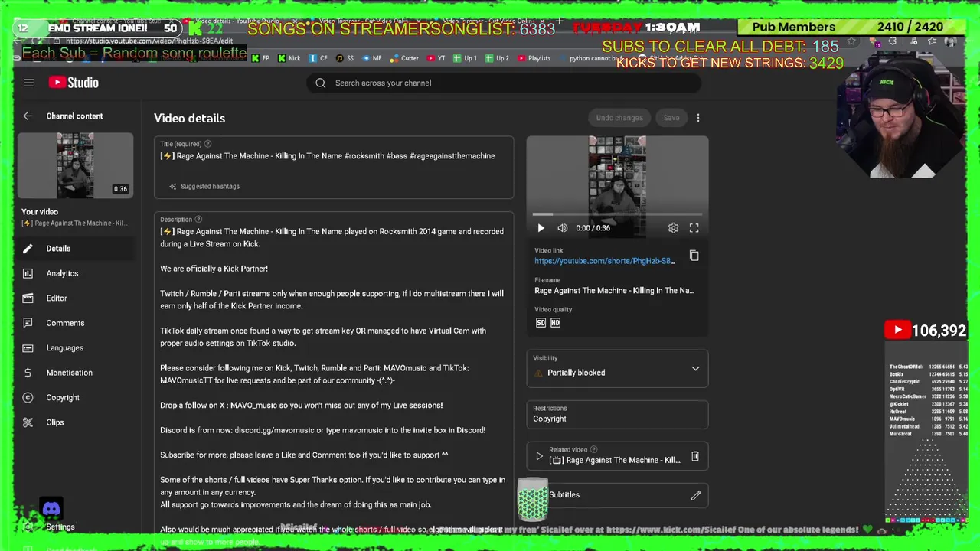Play the related video preview

tap(539, 457)
